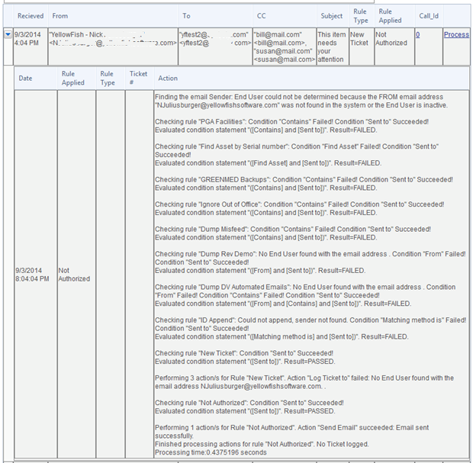Select the Call_Id column header
Screen dimensions: 476x463
coord(429,16)
